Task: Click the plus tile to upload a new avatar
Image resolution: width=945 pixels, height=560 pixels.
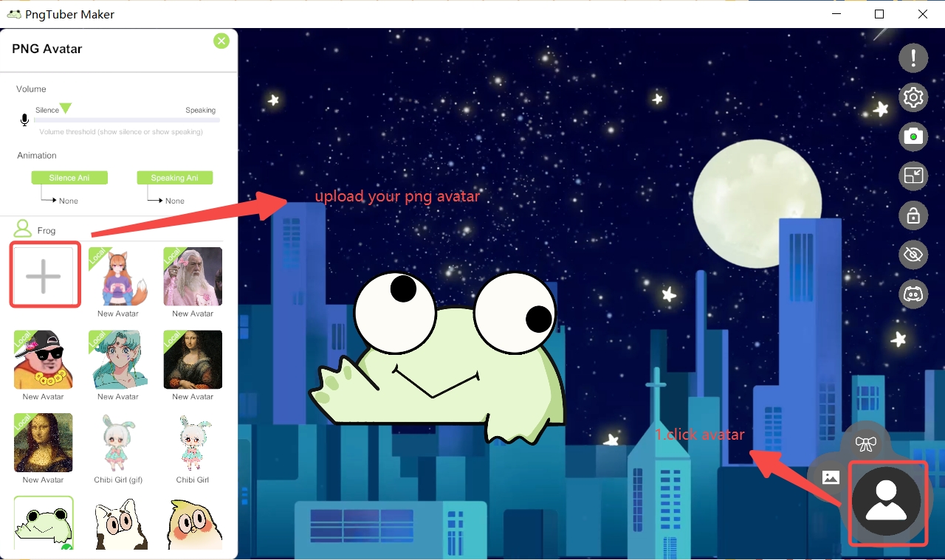Action: tap(44, 274)
